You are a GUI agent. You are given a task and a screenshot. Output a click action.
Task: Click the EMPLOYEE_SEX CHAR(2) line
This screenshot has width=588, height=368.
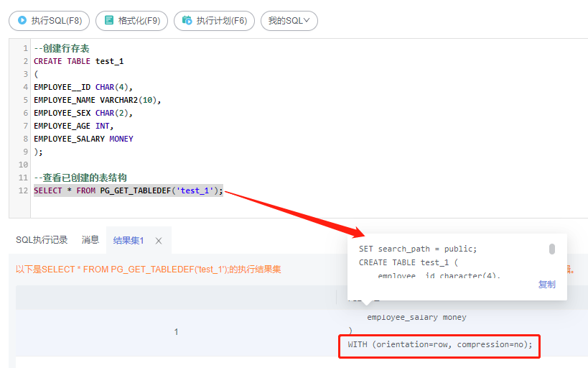point(83,113)
